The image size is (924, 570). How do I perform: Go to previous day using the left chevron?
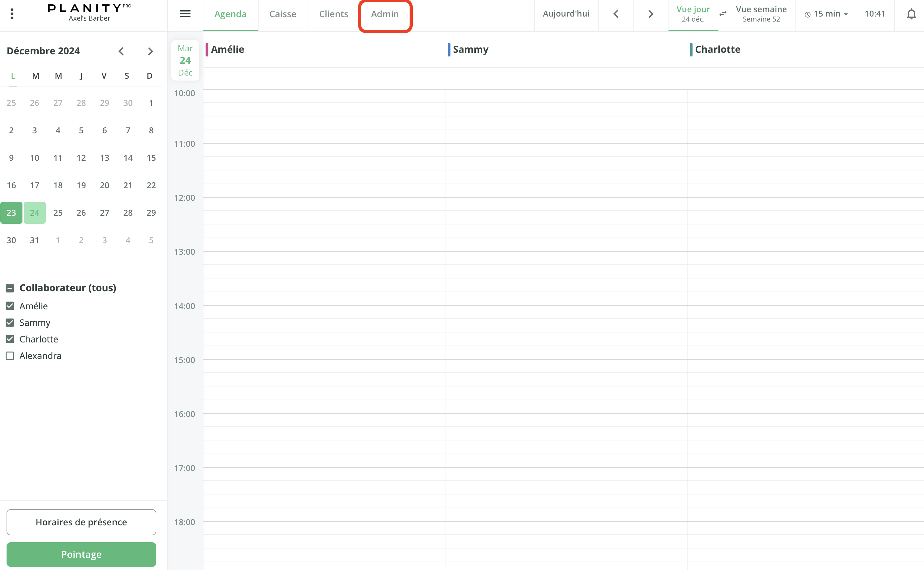(x=615, y=14)
